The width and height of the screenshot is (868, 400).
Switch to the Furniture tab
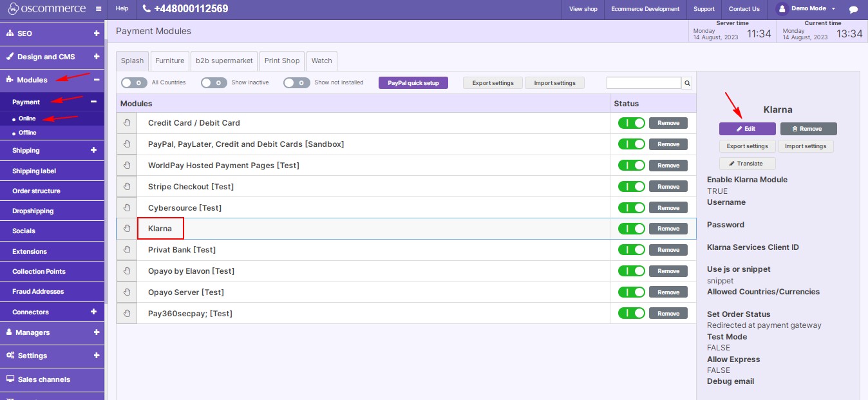[170, 61]
